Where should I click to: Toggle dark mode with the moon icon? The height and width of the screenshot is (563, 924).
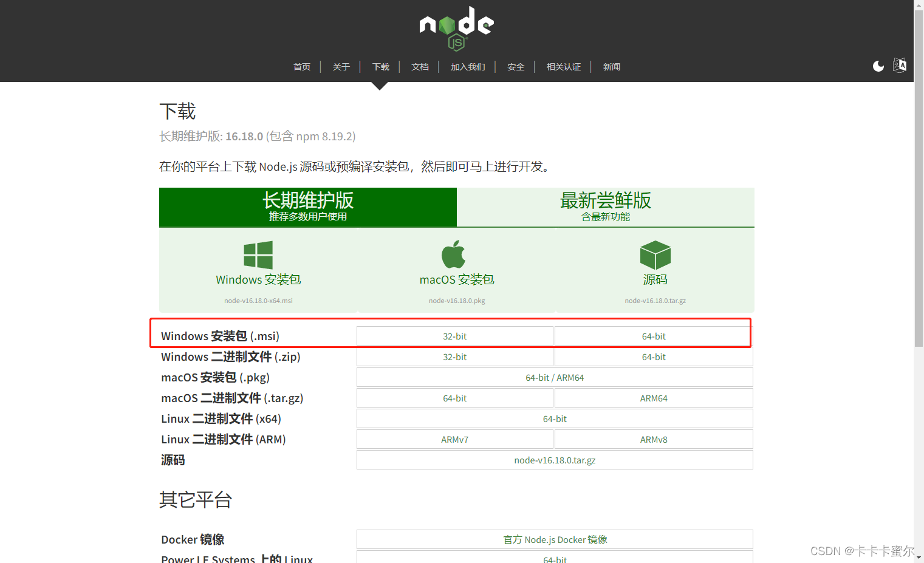(878, 66)
